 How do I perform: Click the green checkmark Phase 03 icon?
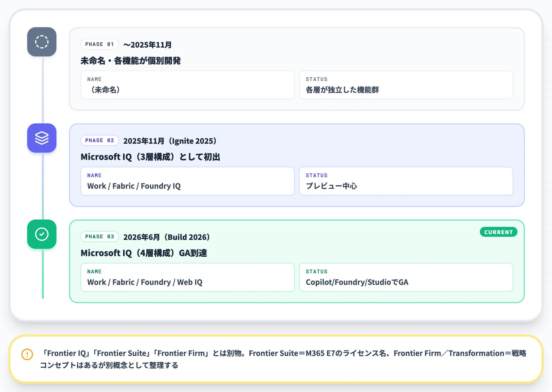pyautogui.click(x=42, y=234)
